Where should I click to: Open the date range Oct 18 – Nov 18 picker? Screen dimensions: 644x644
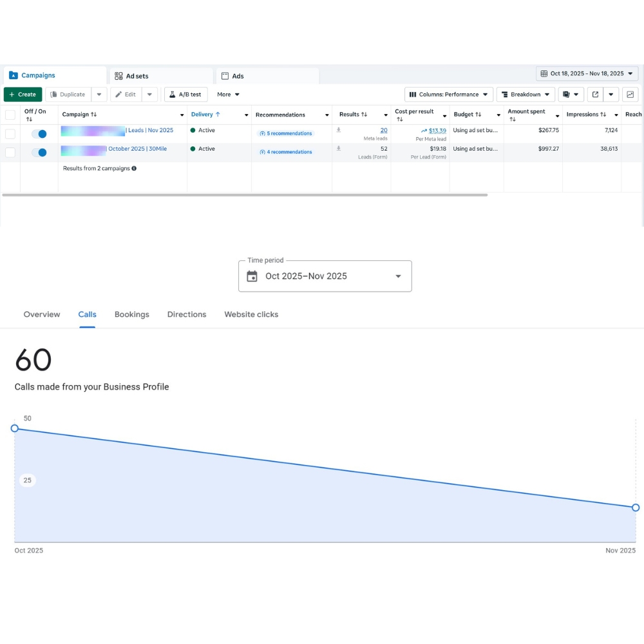587,73
